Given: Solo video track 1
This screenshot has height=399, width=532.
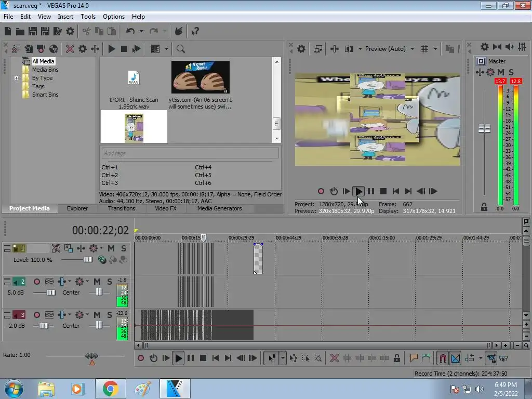Looking at the screenshot, I should tap(124, 248).
